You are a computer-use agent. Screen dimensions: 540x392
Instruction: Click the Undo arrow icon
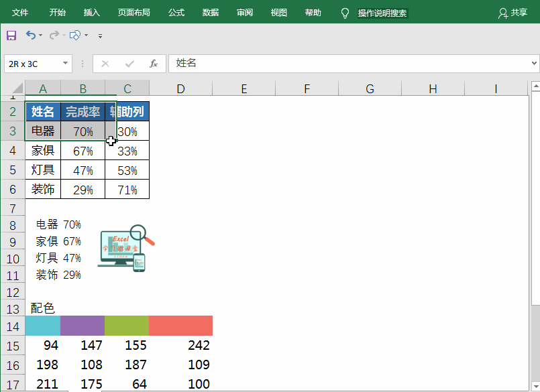point(31,35)
